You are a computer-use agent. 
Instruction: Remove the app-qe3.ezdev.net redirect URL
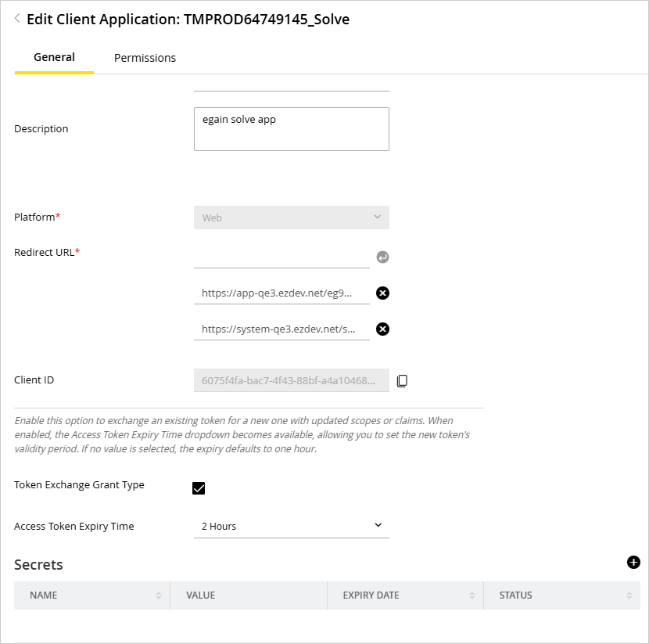(382, 293)
